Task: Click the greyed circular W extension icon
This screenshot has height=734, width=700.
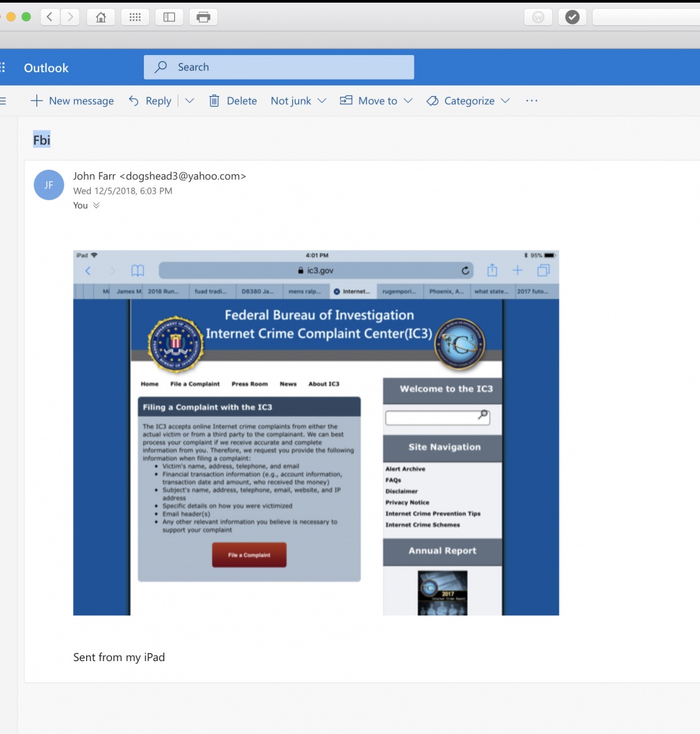Action: (538, 17)
